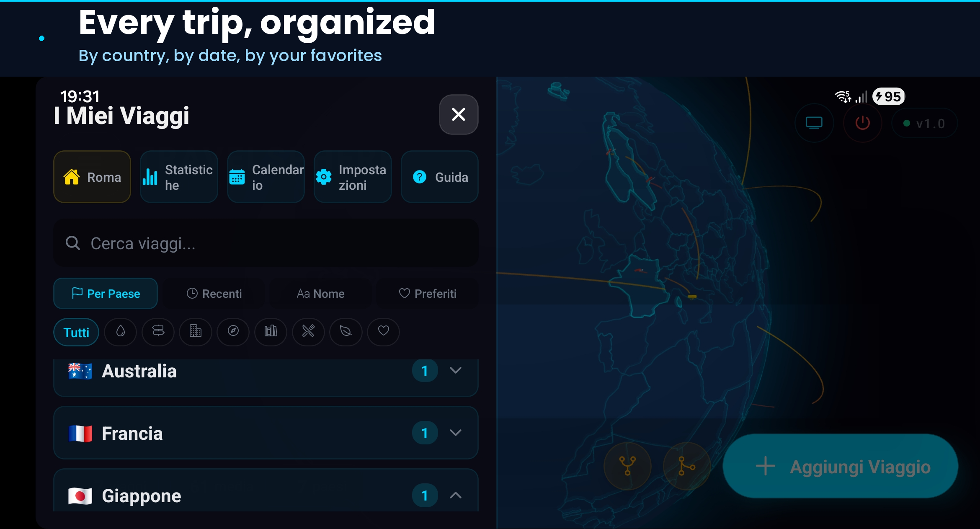Filter trips by city buildings category

point(196,332)
